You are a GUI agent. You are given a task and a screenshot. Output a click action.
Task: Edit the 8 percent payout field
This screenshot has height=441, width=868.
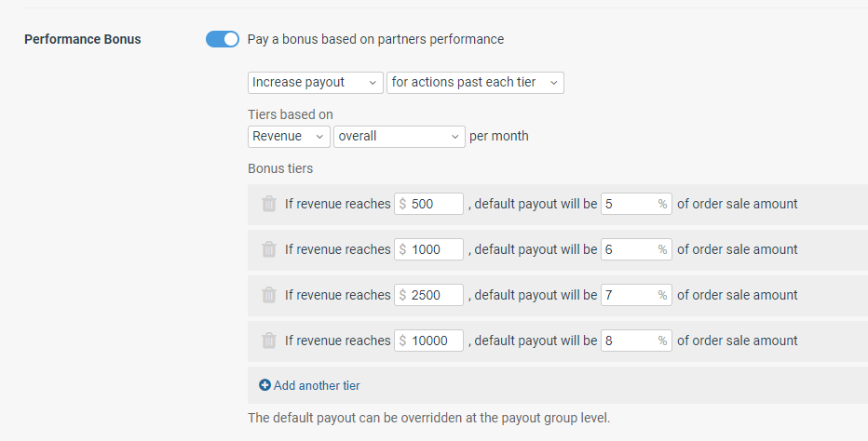tap(636, 341)
